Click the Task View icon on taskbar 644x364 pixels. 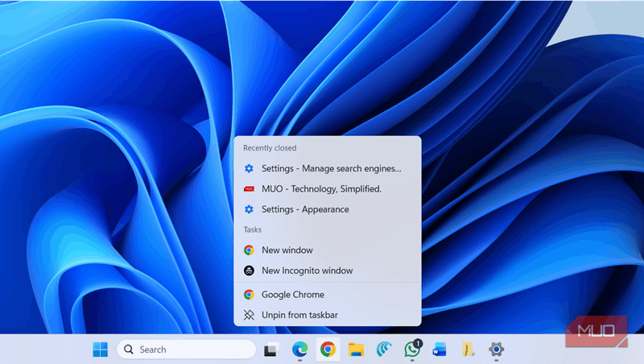(x=271, y=350)
